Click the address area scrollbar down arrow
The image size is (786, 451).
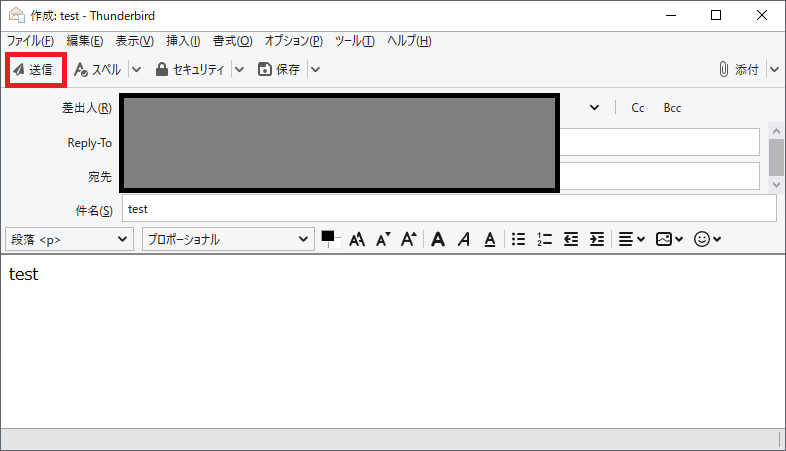(776, 185)
